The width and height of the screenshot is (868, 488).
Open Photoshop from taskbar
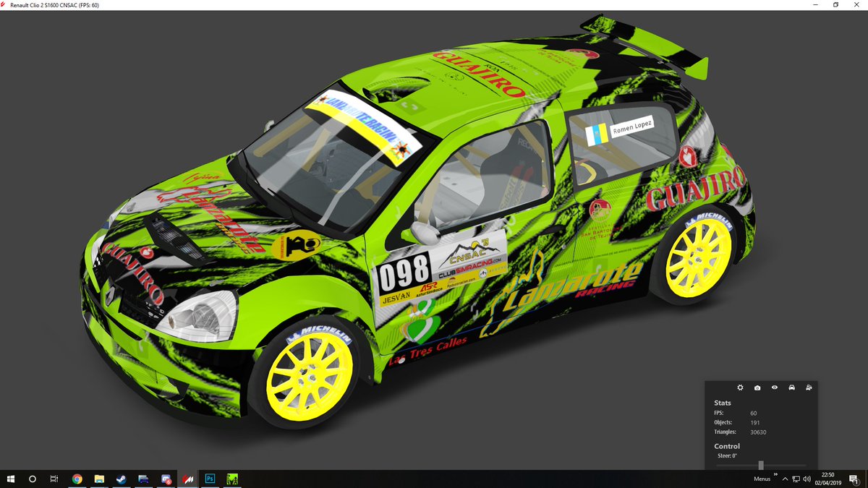211,479
